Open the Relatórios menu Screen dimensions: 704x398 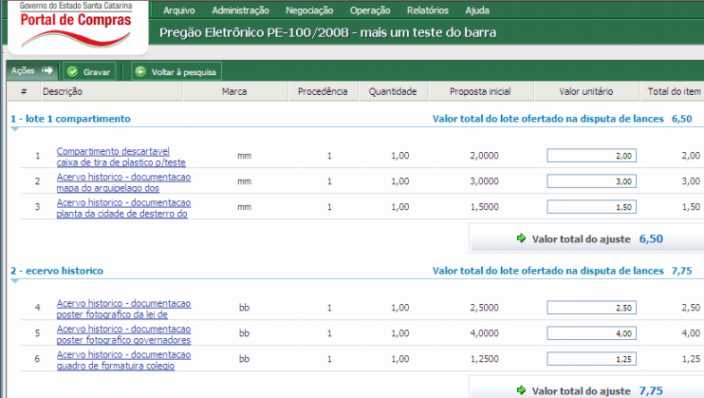click(x=427, y=10)
